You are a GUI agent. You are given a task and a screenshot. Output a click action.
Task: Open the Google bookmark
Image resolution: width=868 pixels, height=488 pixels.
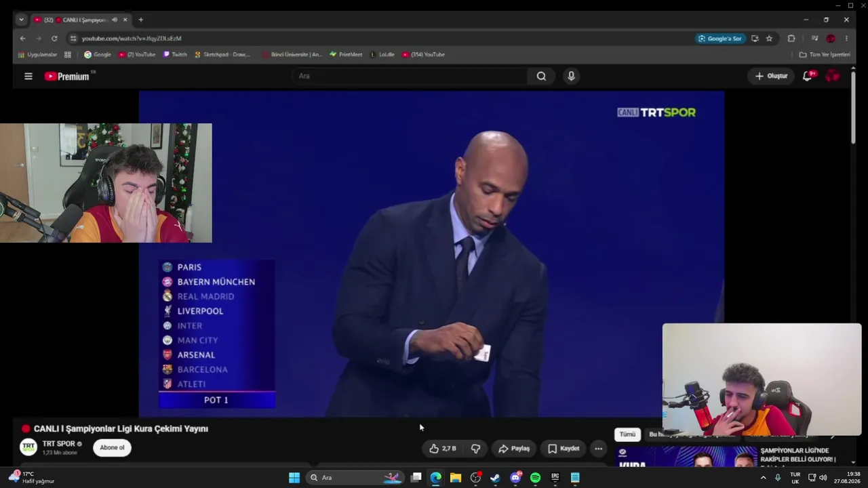(98, 54)
